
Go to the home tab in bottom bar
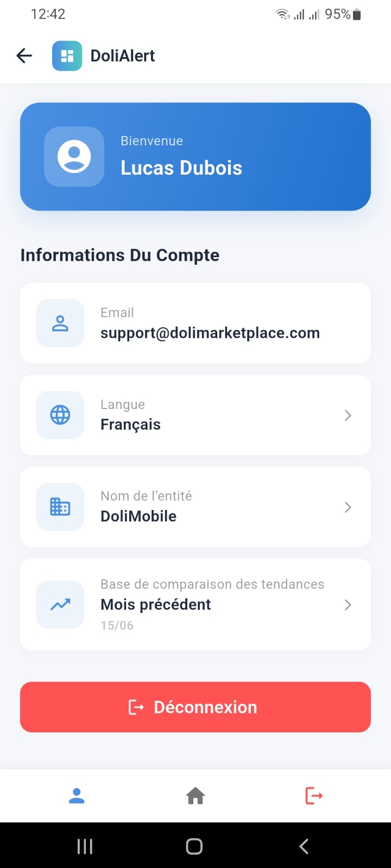195,796
